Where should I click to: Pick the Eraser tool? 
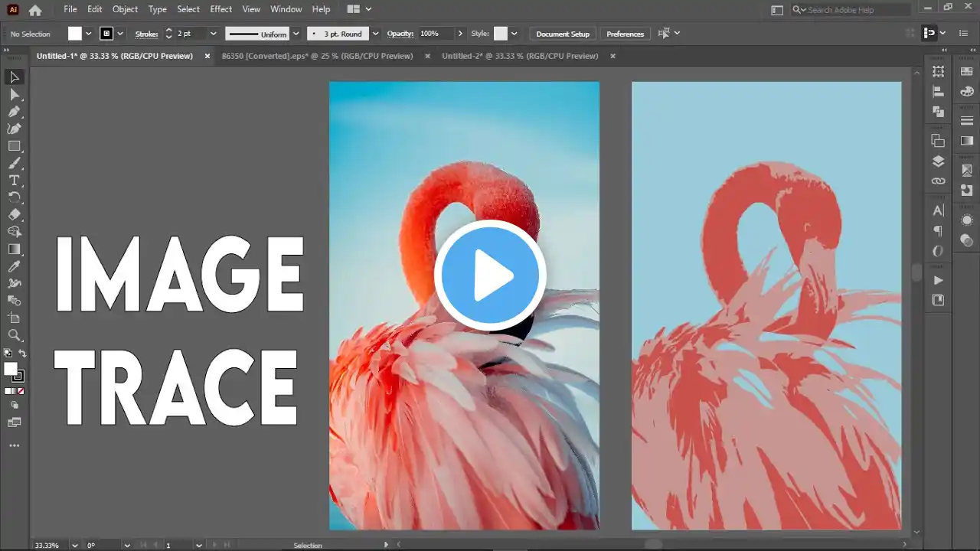(x=14, y=215)
